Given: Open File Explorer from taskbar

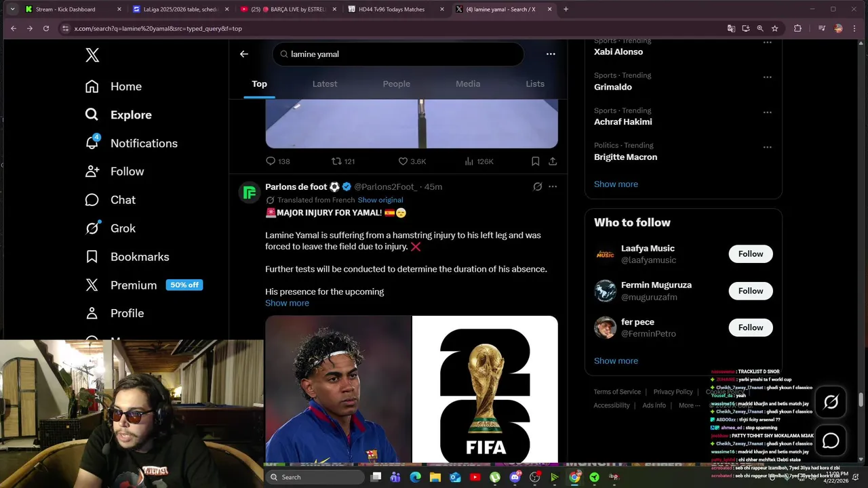Looking at the screenshot, I should click(435, 477).
